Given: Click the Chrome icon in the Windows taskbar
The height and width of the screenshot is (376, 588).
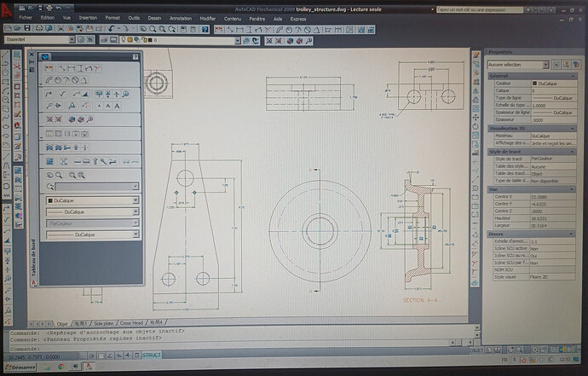Looking at the screenshot, I should (x=61, y=367).
